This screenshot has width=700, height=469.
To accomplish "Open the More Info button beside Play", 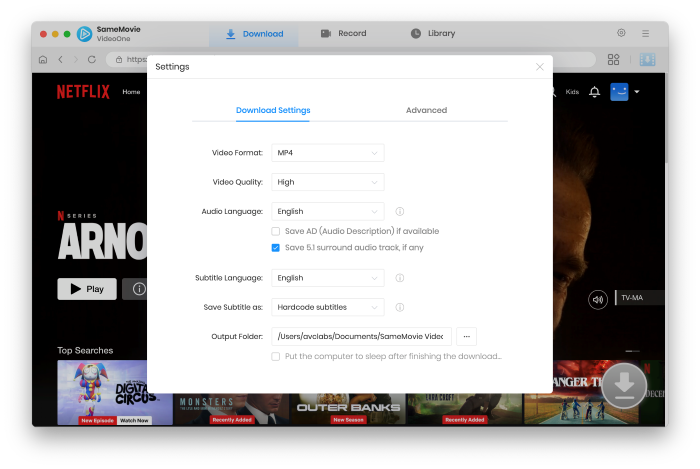I will click(x=135, y=289).
